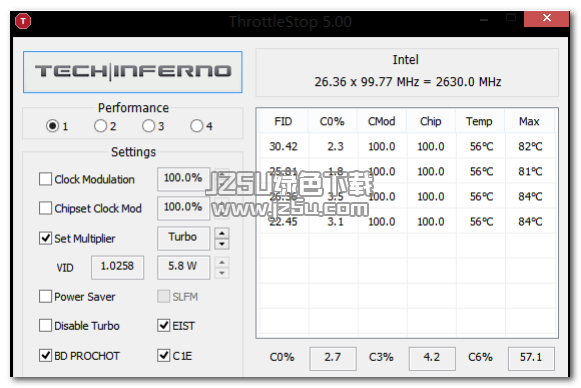Image resolution: width=581 pixels, height=388 pixels.
Task: Click the Max column header
Action: pyautogui.click(x=529, y=121)
